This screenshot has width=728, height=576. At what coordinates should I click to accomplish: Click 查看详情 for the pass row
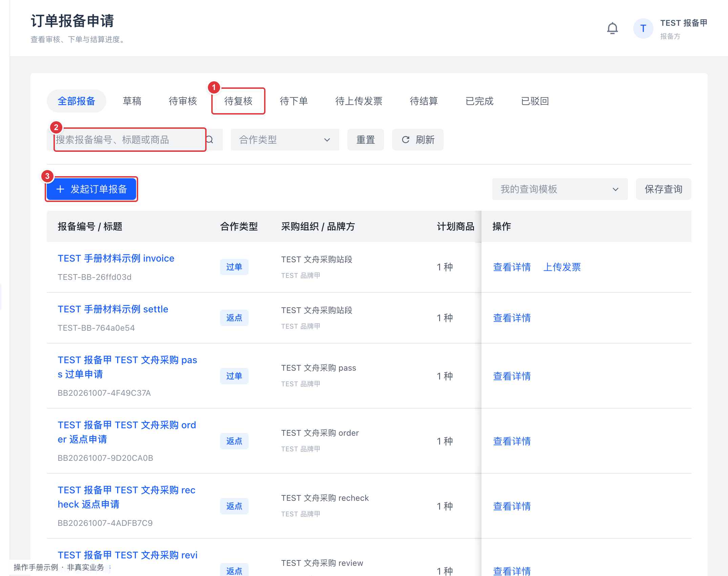click(x=512, y=376)
